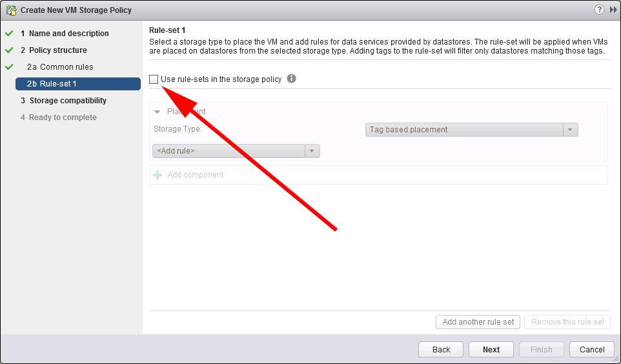This screenshot has height=364, width=621.
Task: Cancel the policy creation wizard
Action: click(x=592, y=349)
